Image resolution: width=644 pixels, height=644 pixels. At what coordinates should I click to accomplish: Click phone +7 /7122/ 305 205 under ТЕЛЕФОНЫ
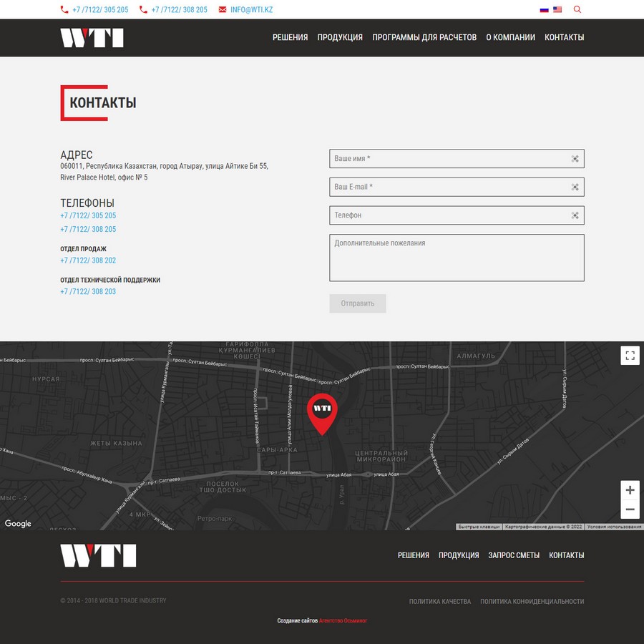[88, 215]
